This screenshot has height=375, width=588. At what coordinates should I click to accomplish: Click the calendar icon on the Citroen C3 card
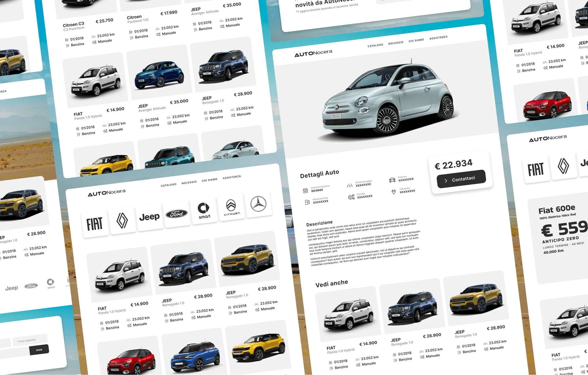coord(67,40)
